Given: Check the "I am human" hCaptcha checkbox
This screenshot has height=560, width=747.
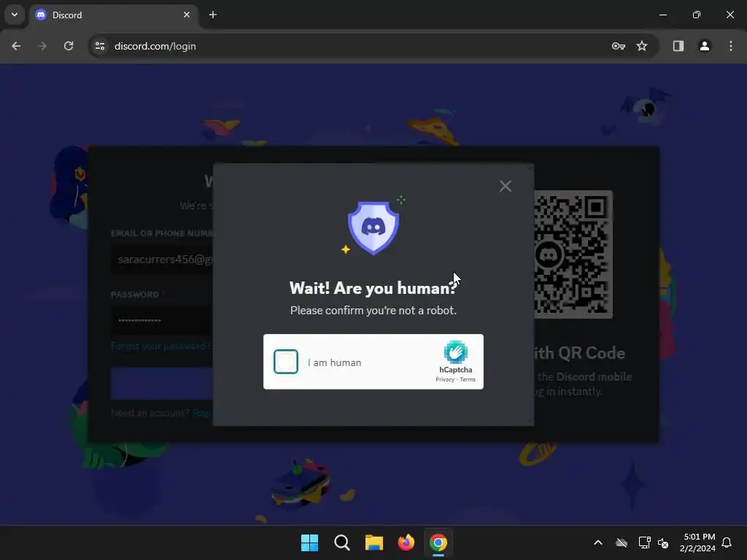Looking at the screenshot, I should point(286,362).
